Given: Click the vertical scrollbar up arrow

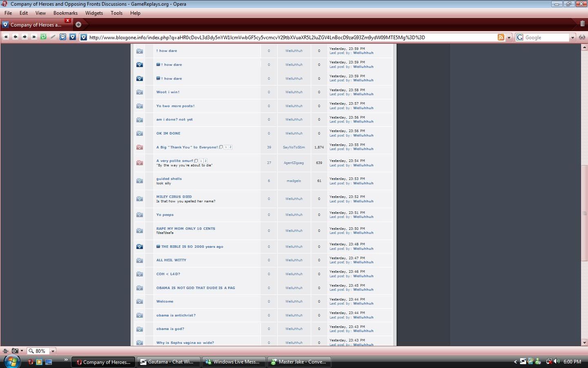Looking at the screenshot, I should [x=584, y=47].
